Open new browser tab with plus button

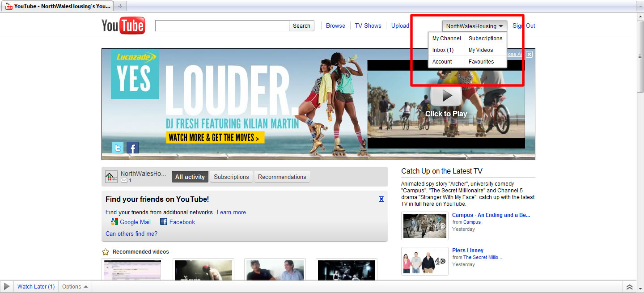(120, 6)
